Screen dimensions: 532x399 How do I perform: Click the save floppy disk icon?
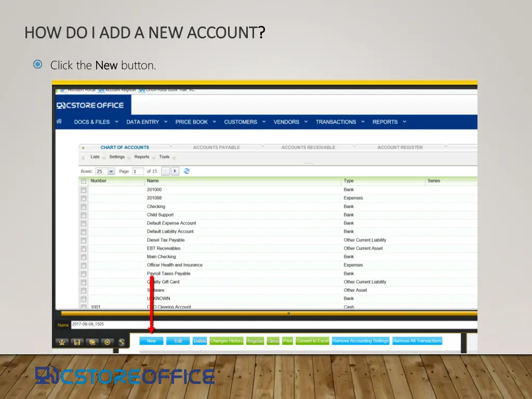point(77,342)
